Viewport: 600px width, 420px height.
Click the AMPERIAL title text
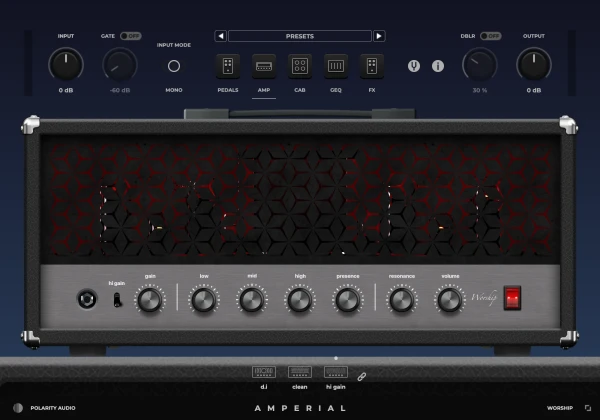coord(300,408)
